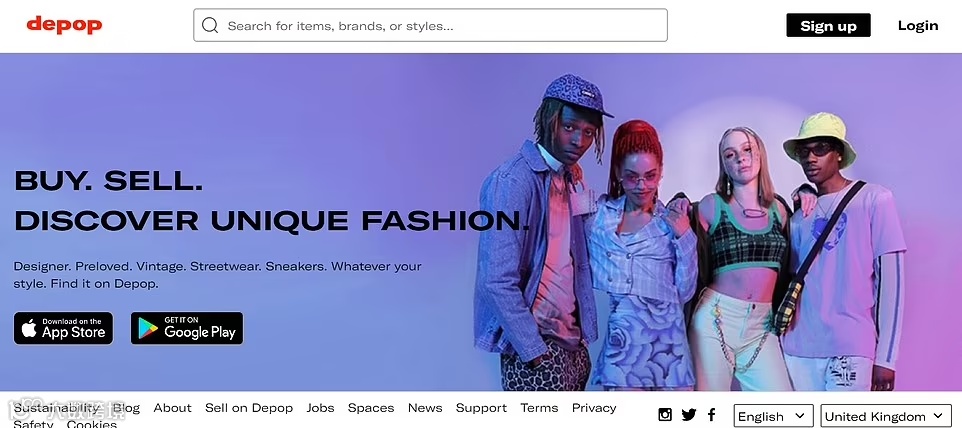Open Depop's Facebook page icon
The height and width of the screenshot is (428, 962).
point(712,415)
